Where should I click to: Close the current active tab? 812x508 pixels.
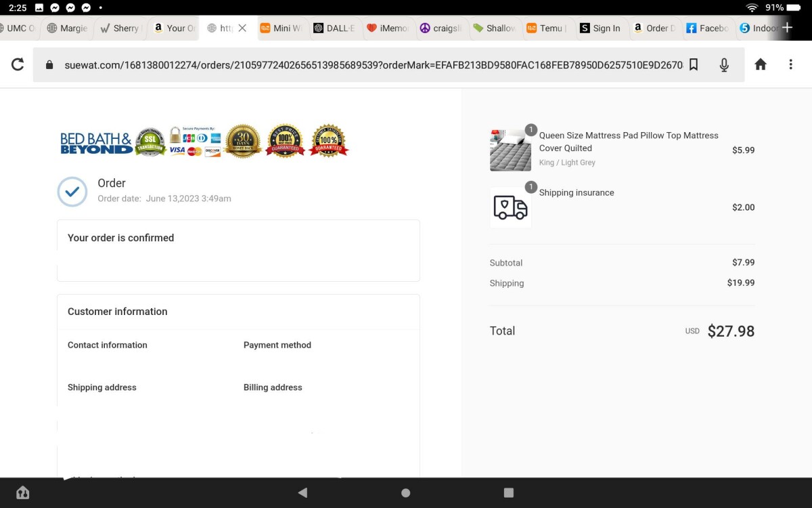pos(242,28)
